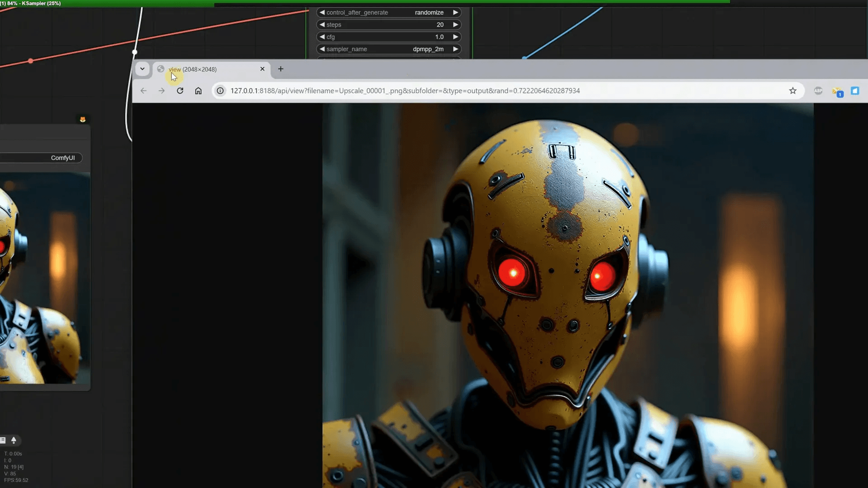The width and height of the screenshot is (868, 488).
Task: Open the AdBlock Plus extension
Action: (x=818, y=91)
